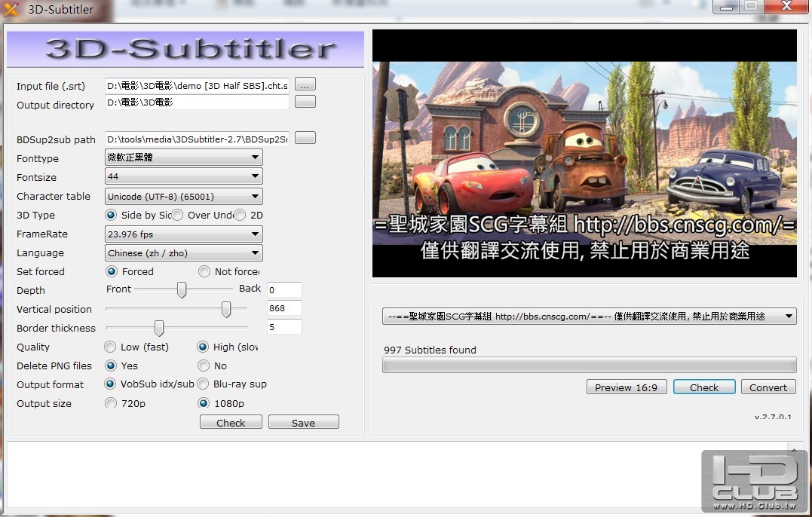The width and height of the screenshot is (812, 517).
Task: Click the Preview 16:9 button
Action: coord(626,387)
